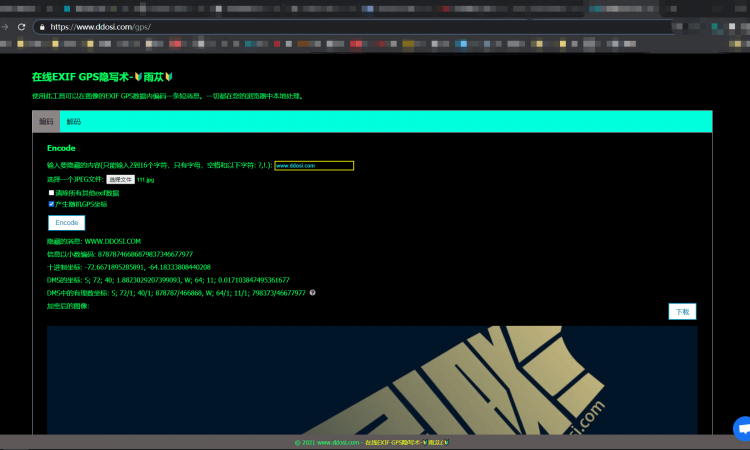Toggle the clear all other exif data checkbox

[51, 193]
